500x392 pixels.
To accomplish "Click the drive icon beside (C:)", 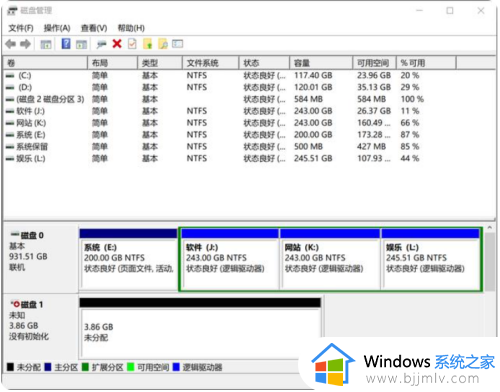I will pyautogui.click(x=10, y=76).
